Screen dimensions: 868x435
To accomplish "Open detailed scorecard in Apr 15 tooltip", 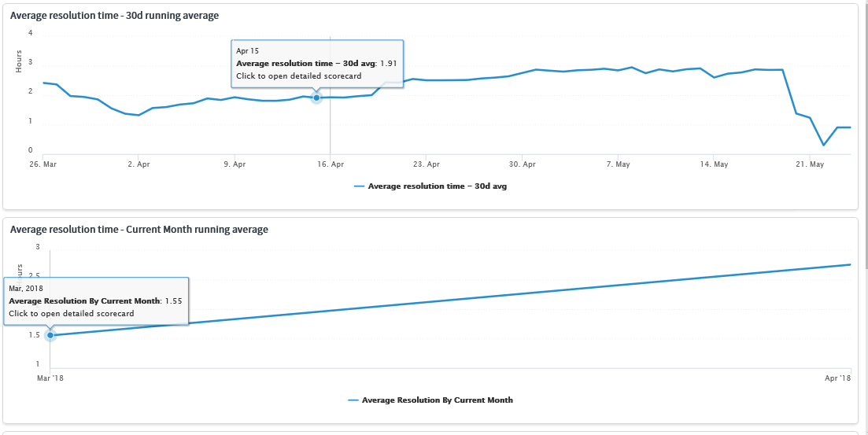I will [x=299, y=76].
